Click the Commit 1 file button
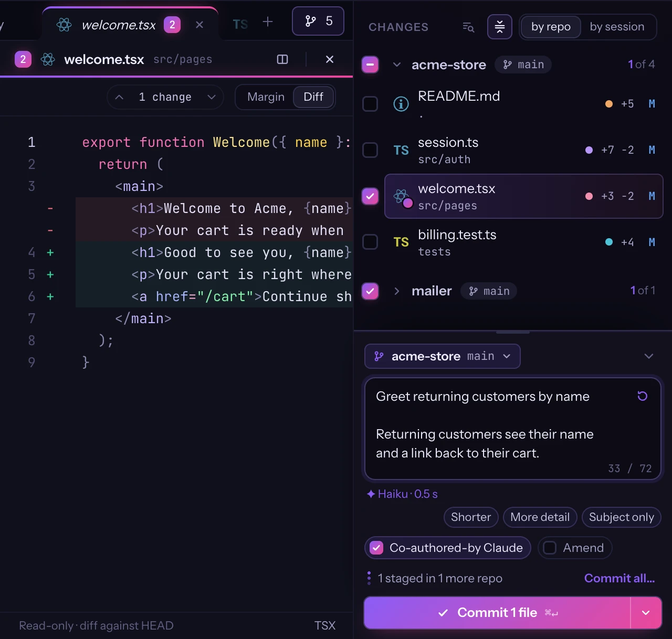This screenshot has width=672, height=639. point(497,613)
